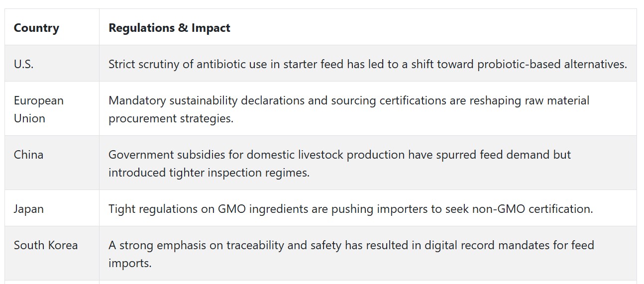Click the procurement strategies phrase
Viewport: 644px width, 284px height.
point(171,119)
